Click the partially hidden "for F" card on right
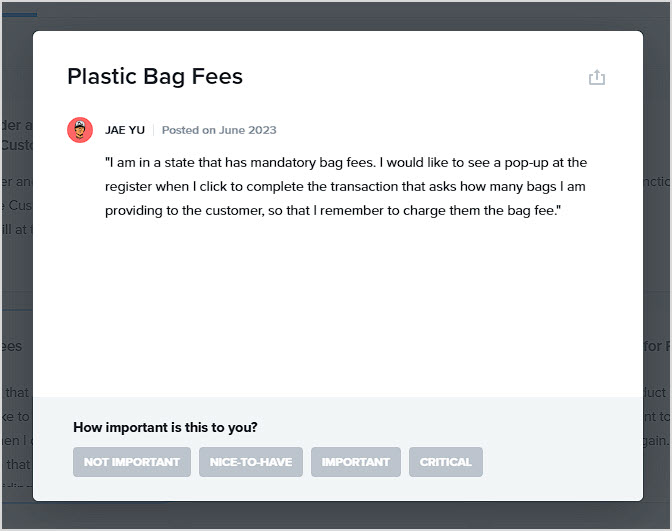Image resolution: width=672 pixels, height=531 pixels. pos(657,346)
